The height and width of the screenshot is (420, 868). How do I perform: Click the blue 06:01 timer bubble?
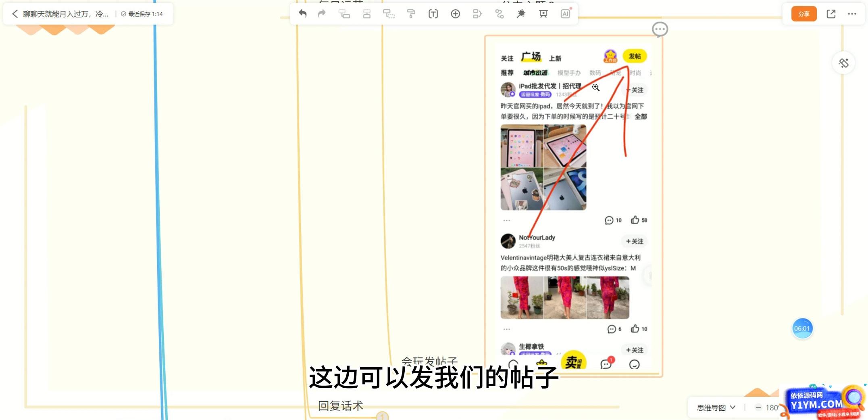(x=802, y=328)
